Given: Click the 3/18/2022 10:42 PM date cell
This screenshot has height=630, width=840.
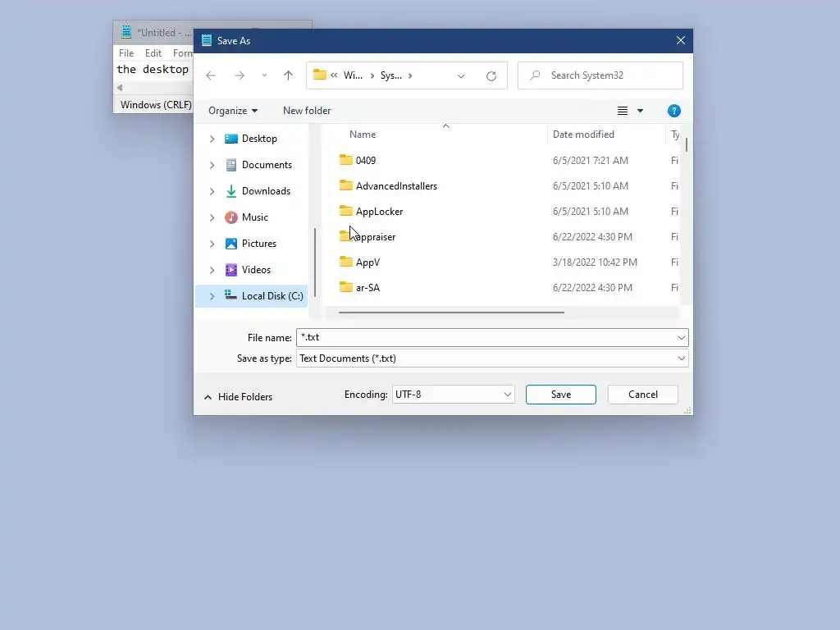Looking at the screenshot, I should click(595, 262).
